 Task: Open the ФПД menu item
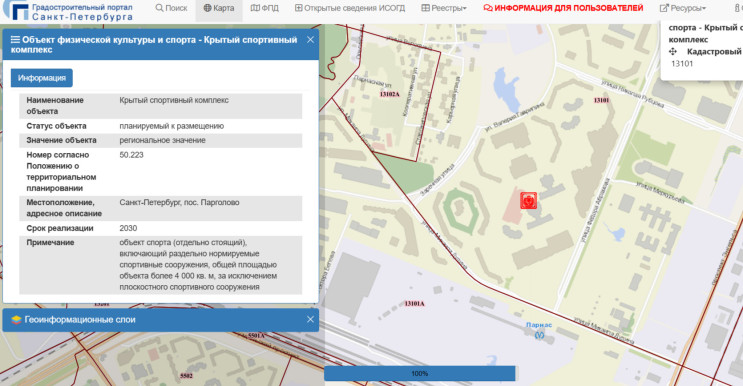[x=265, y=8]
